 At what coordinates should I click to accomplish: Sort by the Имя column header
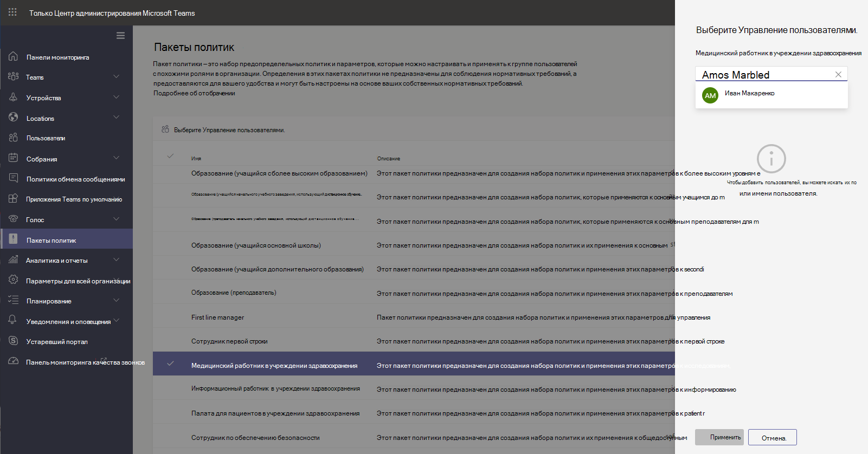[196, 159]
